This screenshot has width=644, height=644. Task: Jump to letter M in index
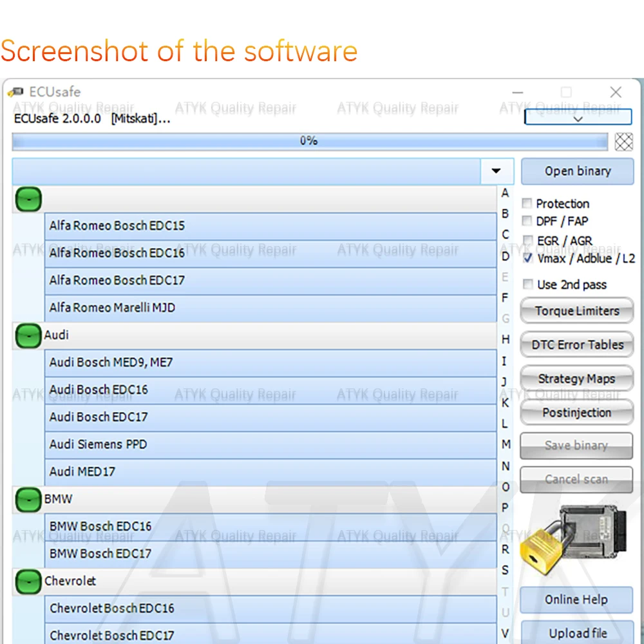(506, 445)
